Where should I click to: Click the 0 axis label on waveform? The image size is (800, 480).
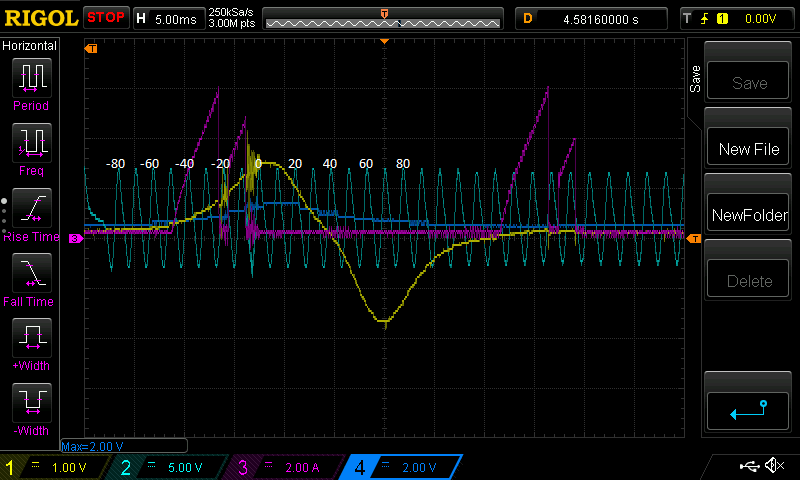(258, 164)
